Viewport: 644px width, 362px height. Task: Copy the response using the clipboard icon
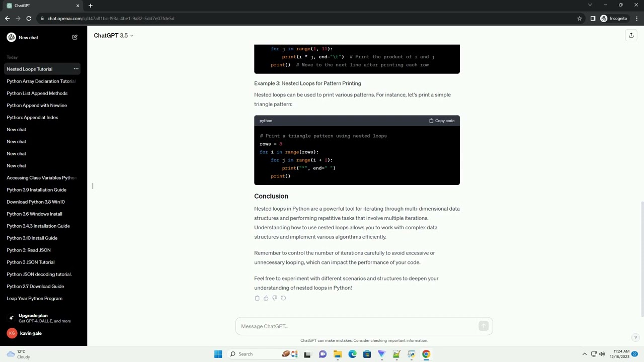click(257, 298)
